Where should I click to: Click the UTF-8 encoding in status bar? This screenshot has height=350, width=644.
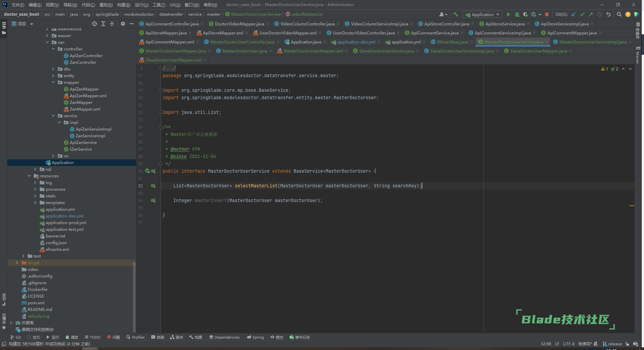click(x=569, y=344)
